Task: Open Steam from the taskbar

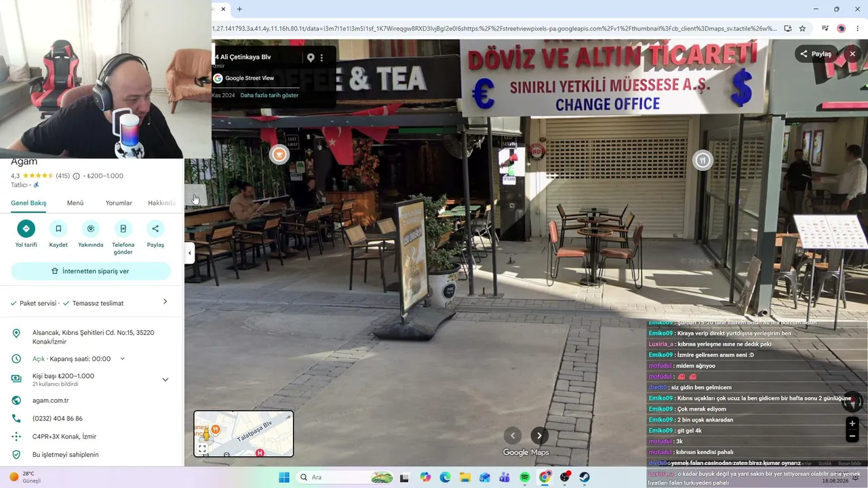Action: tap(585, 477)
